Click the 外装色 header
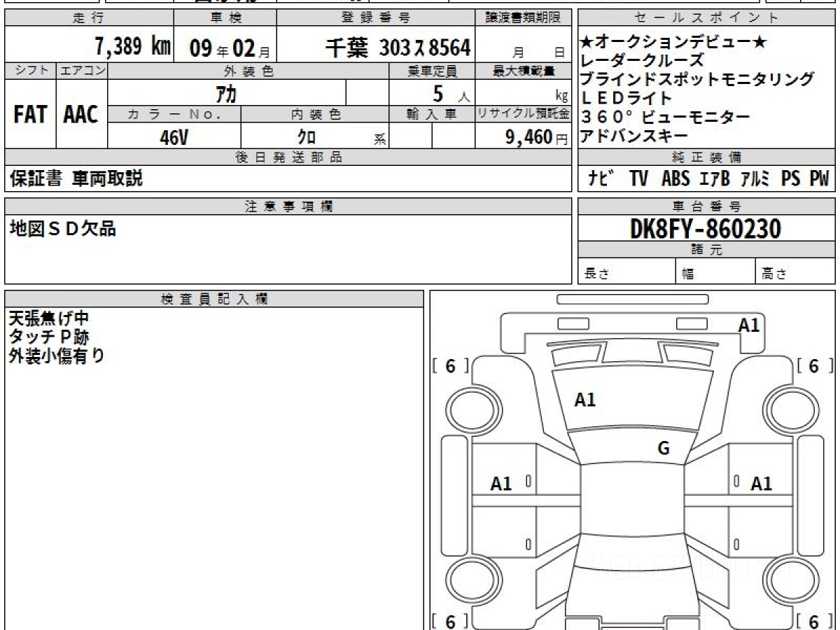 pos(248,71)
